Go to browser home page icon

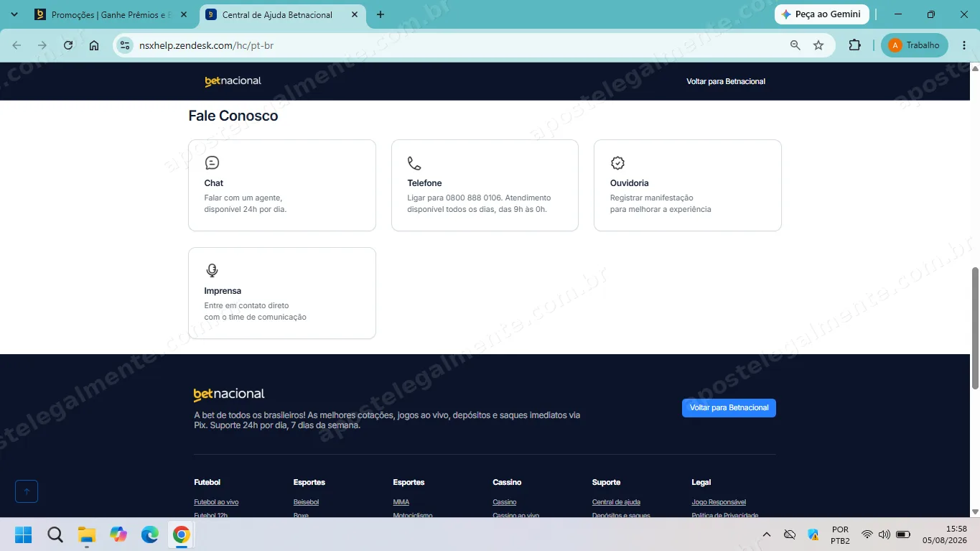94,45
